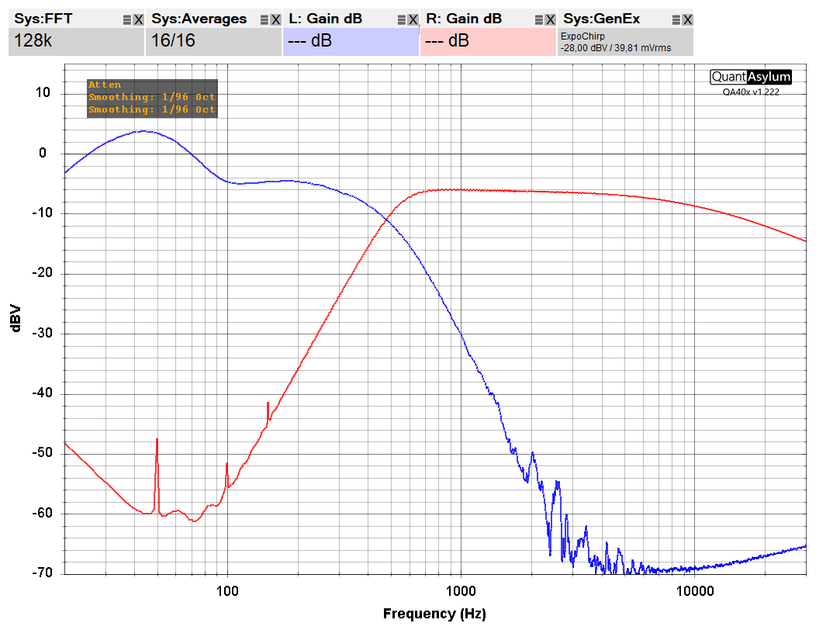Click the 10 dBV axis tick label
This screenshot has height=630, width=840.
coord(43,92)
